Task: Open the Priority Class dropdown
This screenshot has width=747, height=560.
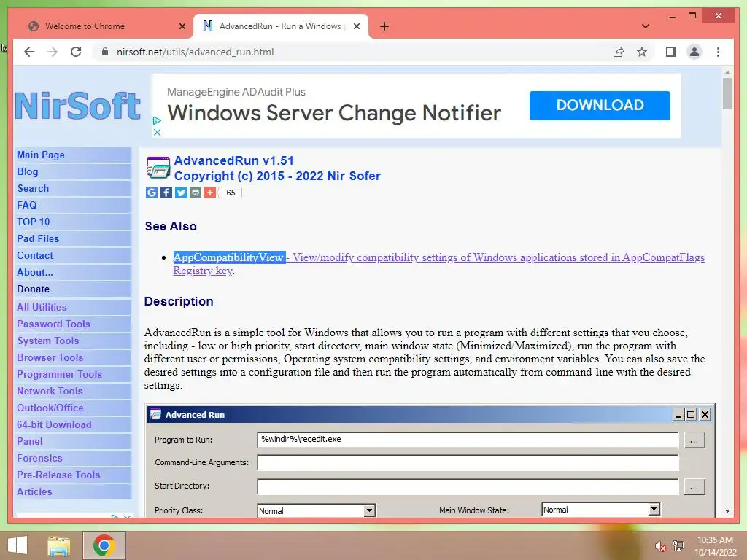Action: pyautogui.click(x=317, y=510)
